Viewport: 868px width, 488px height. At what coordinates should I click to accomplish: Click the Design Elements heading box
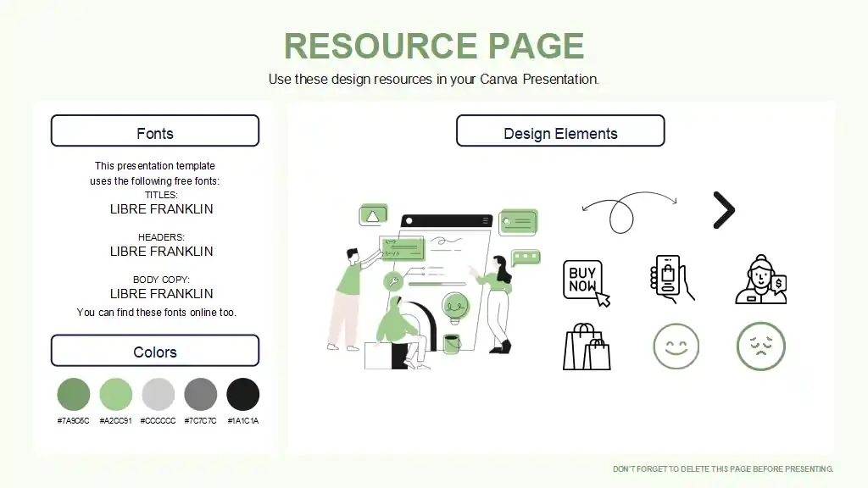(x=560, y=130)
